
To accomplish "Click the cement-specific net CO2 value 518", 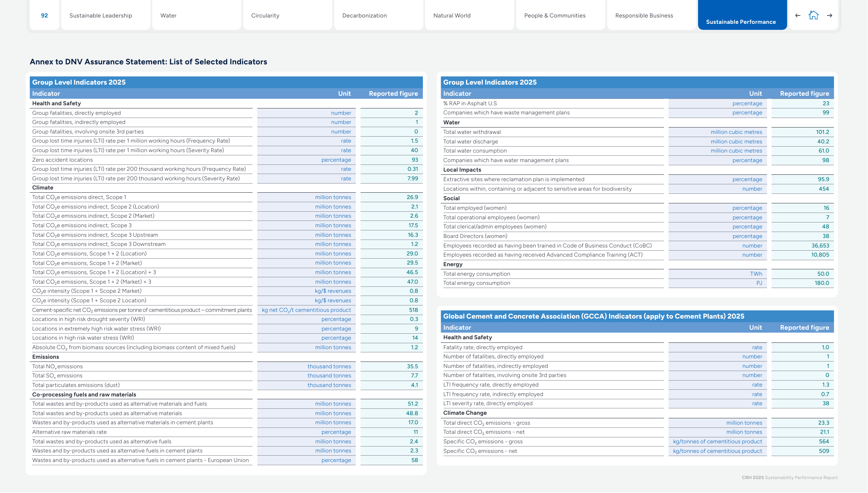I will pyautogui.click(x=413, y=310).
